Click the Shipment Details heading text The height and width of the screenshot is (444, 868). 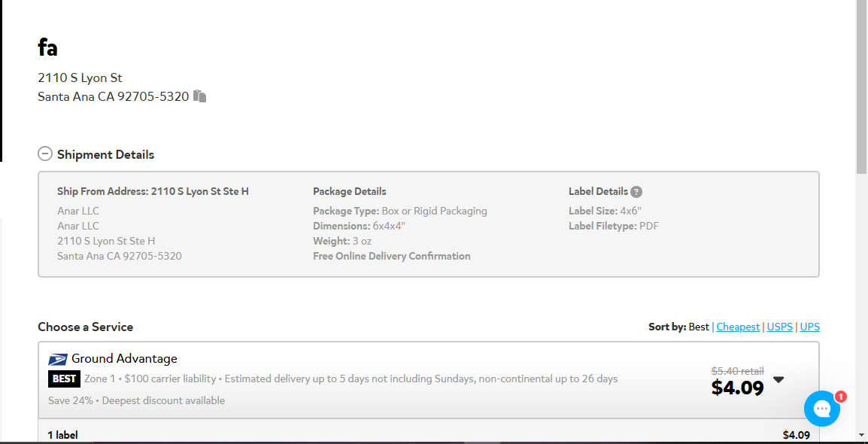tap(106, 154)
